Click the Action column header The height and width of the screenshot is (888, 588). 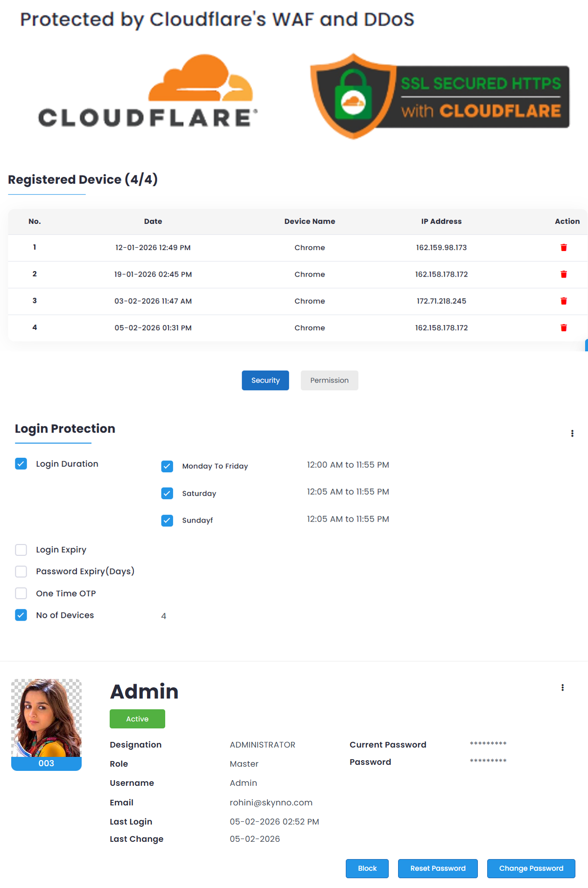coord(567,221)
